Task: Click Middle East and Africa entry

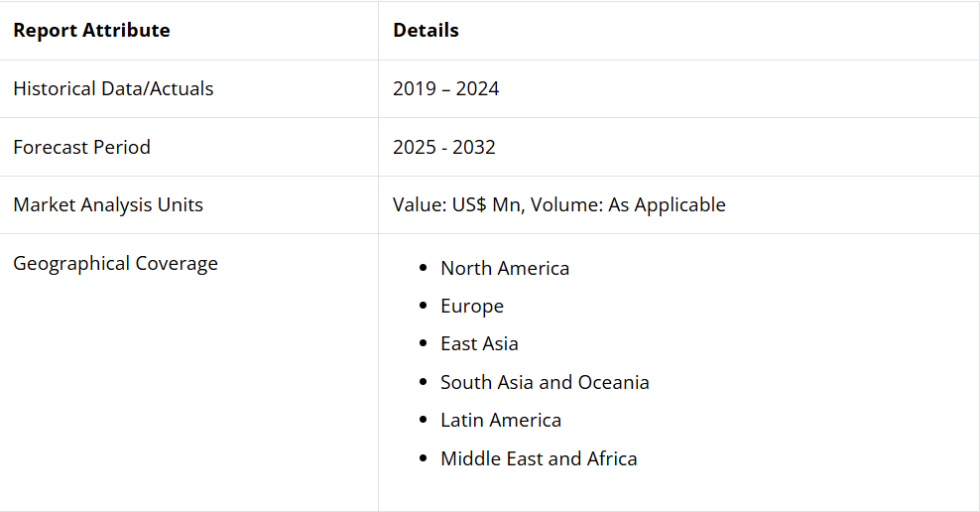Action: [x=539, y=458]
